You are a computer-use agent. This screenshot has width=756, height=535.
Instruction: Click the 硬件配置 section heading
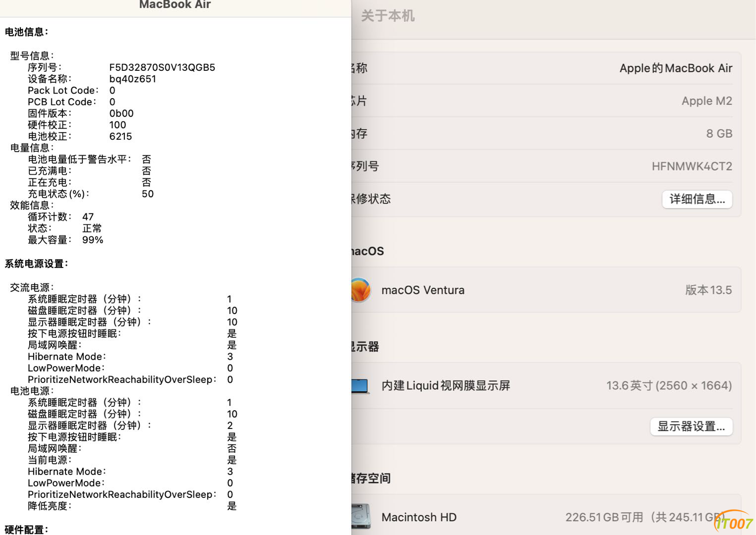(26, 530)
